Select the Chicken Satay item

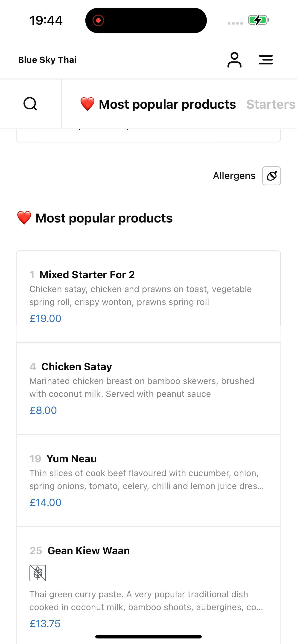click(x=148, y=389)
